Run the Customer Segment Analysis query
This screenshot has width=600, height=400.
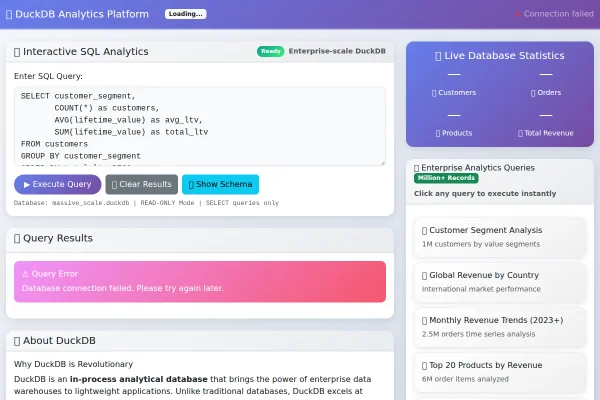[x=500, y=237]
